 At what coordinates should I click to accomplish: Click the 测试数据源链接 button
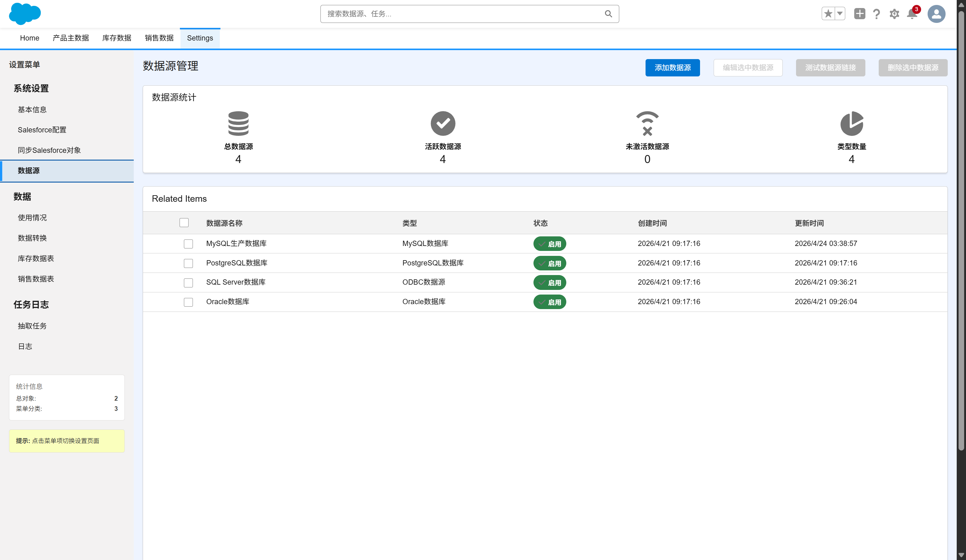pyautogui.click(x=830, y=67)
